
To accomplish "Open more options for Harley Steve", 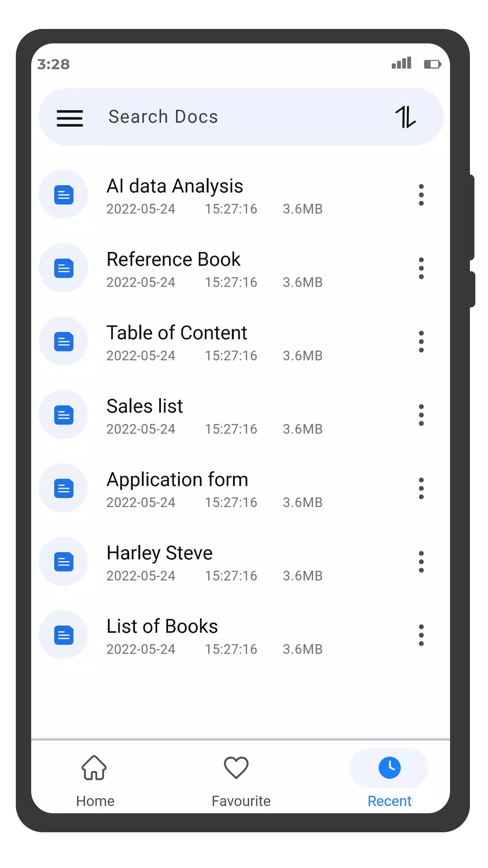I will pos(421,562).
